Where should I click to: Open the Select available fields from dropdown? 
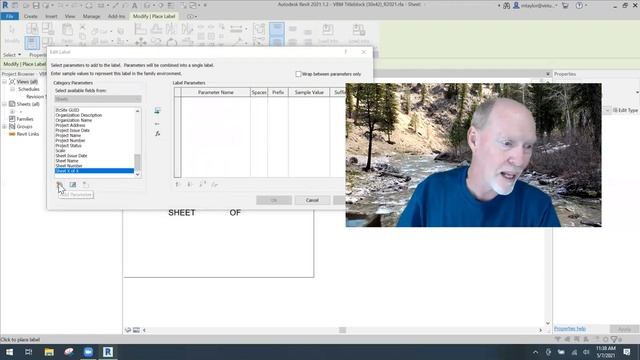pos(98,99)
